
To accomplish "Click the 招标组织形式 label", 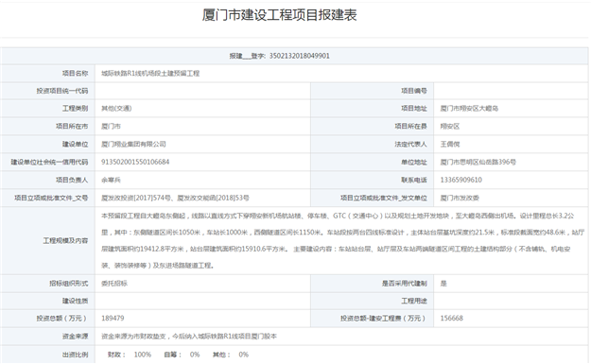I will click(x=69, y=284).
